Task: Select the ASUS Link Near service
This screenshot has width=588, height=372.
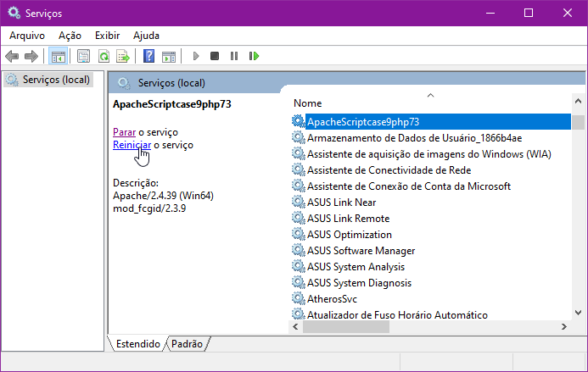Action: 341,203
